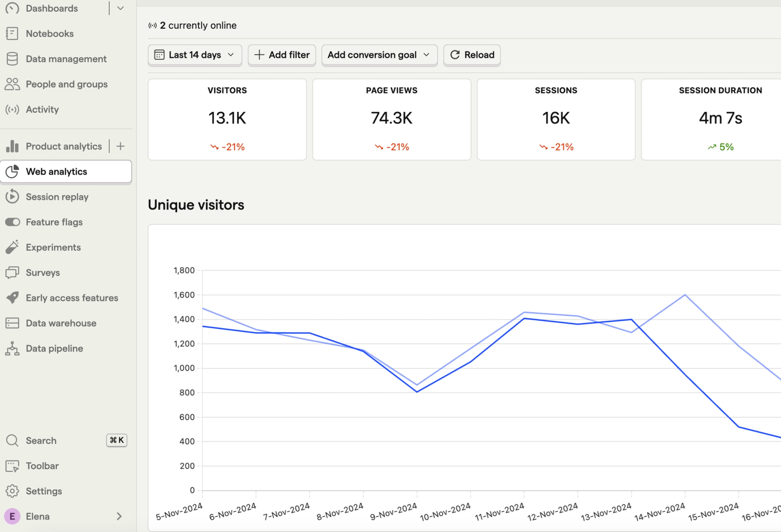Expand Elena's account menu chevron

coord(119,516)
